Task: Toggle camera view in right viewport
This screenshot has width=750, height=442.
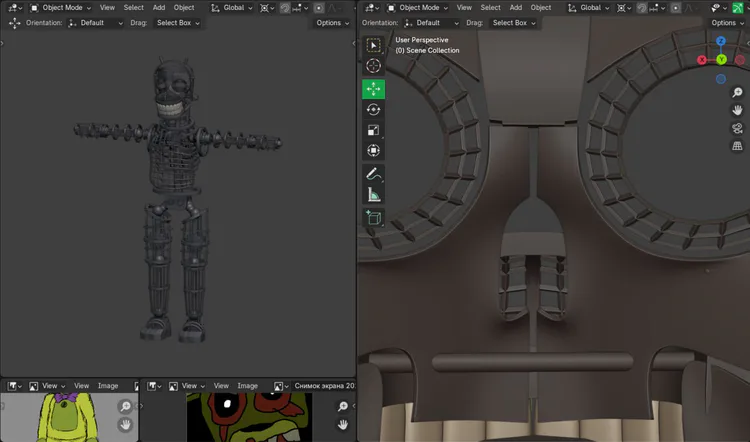Action: [737, 128]
